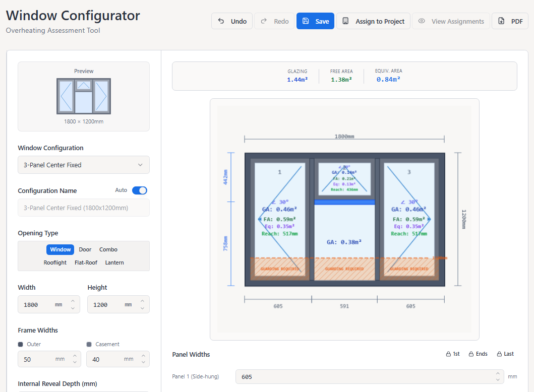Select the Combo opening type

[x=108, y=249]
